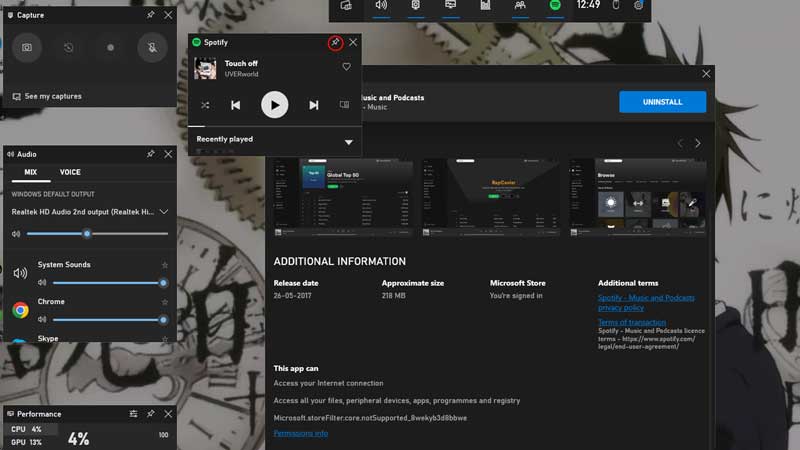Open devices picker in Spotify widget

tap(344, 105)
